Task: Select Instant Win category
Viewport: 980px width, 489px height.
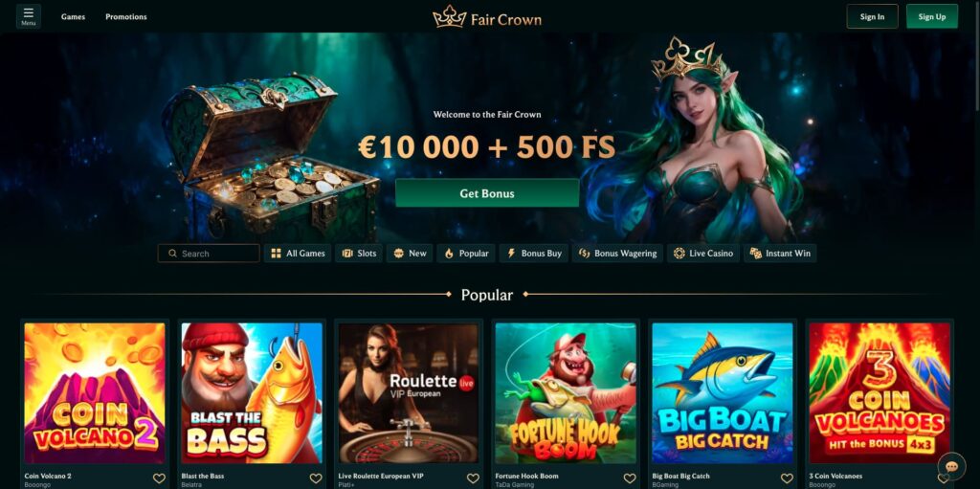Action: pos(780,254)
